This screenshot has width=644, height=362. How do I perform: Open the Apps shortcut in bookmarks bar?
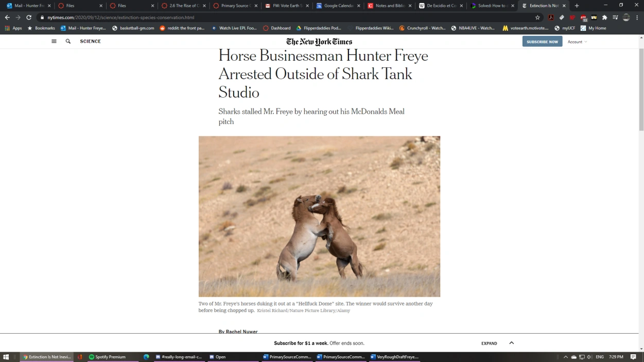pyautogui.click(x=13, y=28)
